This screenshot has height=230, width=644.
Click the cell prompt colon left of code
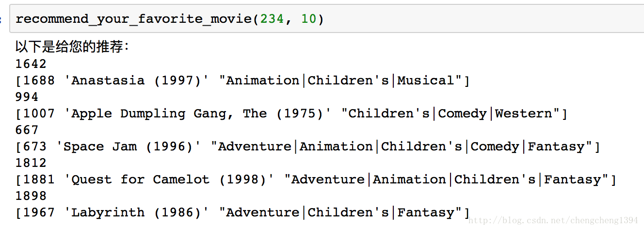(1, 19)
